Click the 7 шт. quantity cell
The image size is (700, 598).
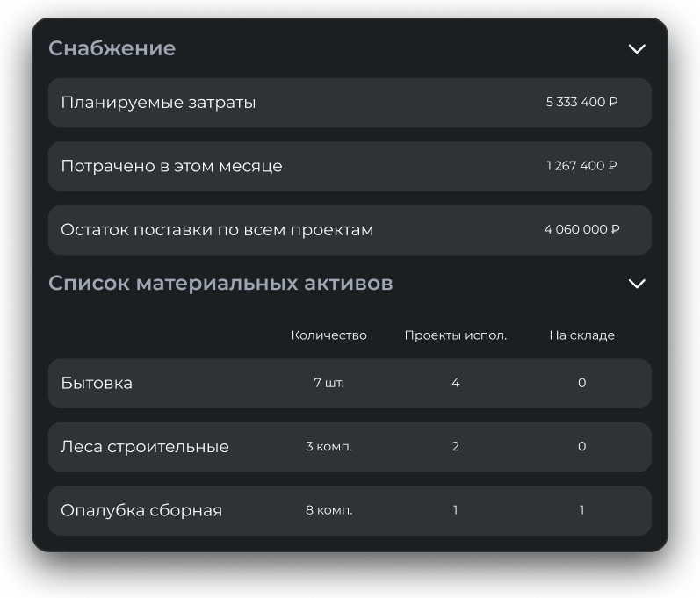[328, 384]
